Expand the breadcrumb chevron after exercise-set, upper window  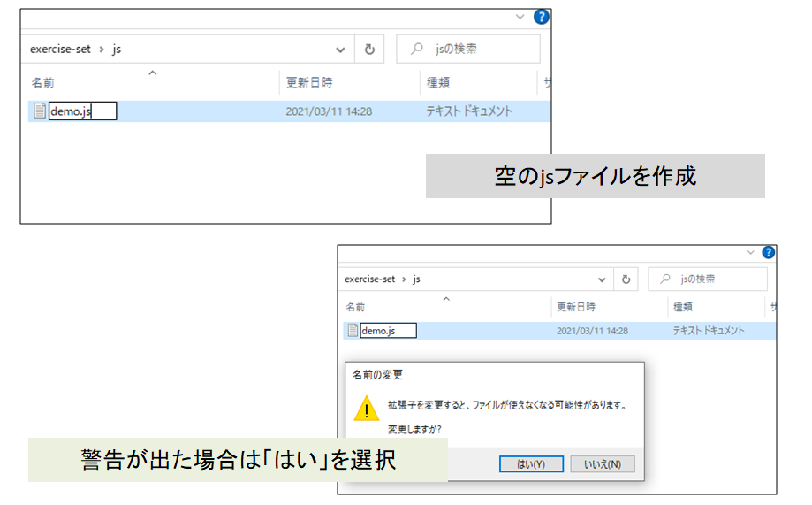coord(102,50)
